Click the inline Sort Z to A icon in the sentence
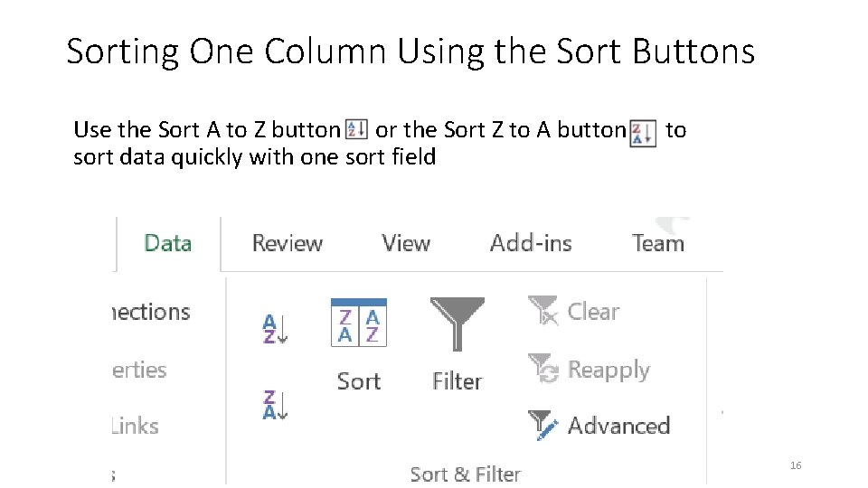Image resolution: width=868 pixels, height=488 pixels. point(643,133)
